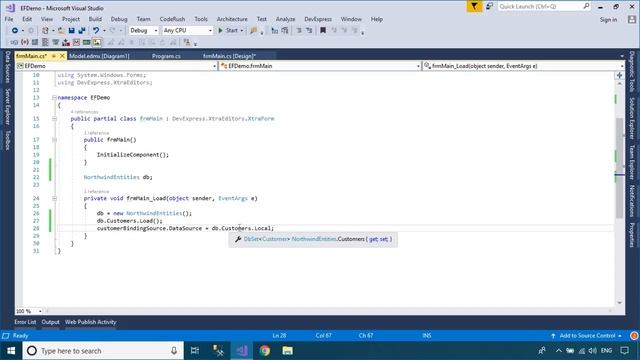The height and width of the screenshot is (360, 640).
Task: Collapse the frmMain class outline
Action: pyautogui.click(x=54, y=119)
